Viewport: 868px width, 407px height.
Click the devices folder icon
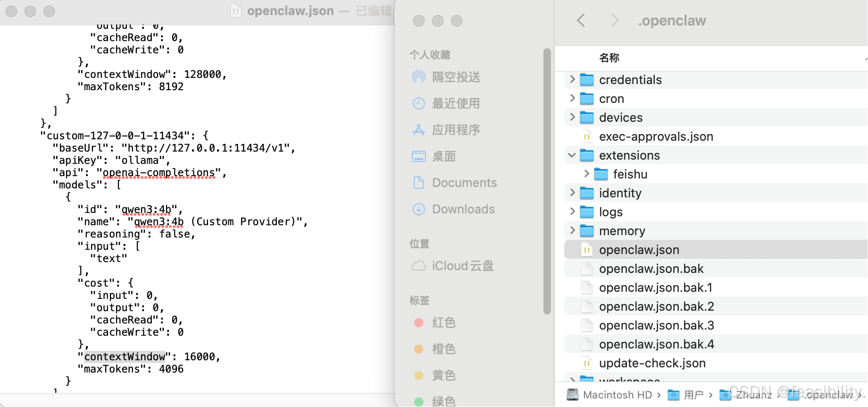point(587,118)
